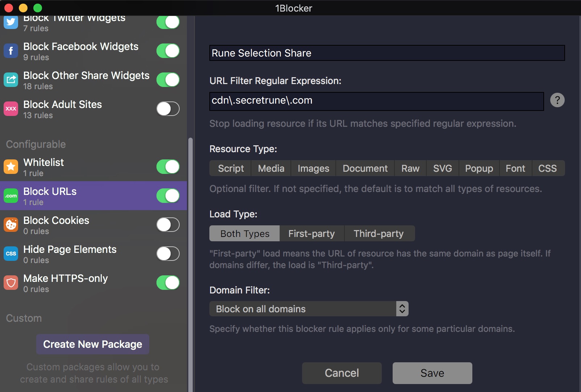Select the Raw resource type
This screenshot has height=392, width=581.
pos(410,168)
